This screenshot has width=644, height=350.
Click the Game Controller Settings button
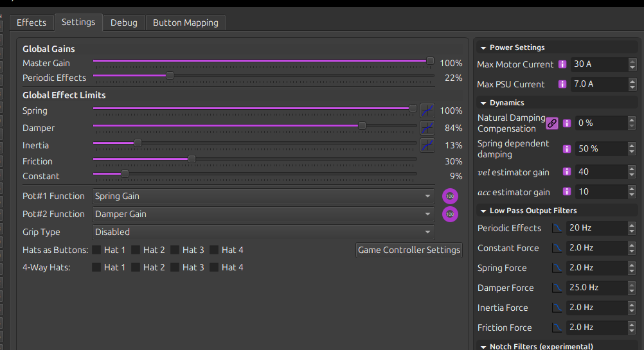409,250
